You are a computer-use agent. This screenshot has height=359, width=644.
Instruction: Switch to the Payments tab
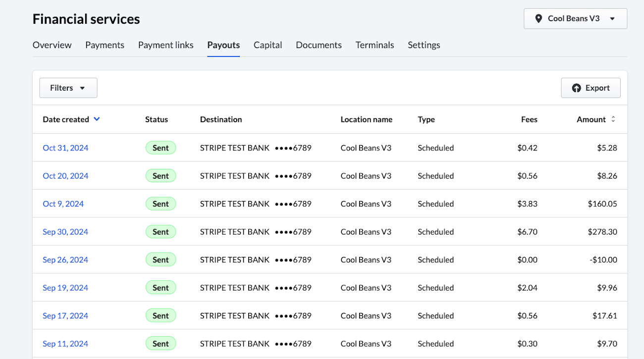point(105,45)
